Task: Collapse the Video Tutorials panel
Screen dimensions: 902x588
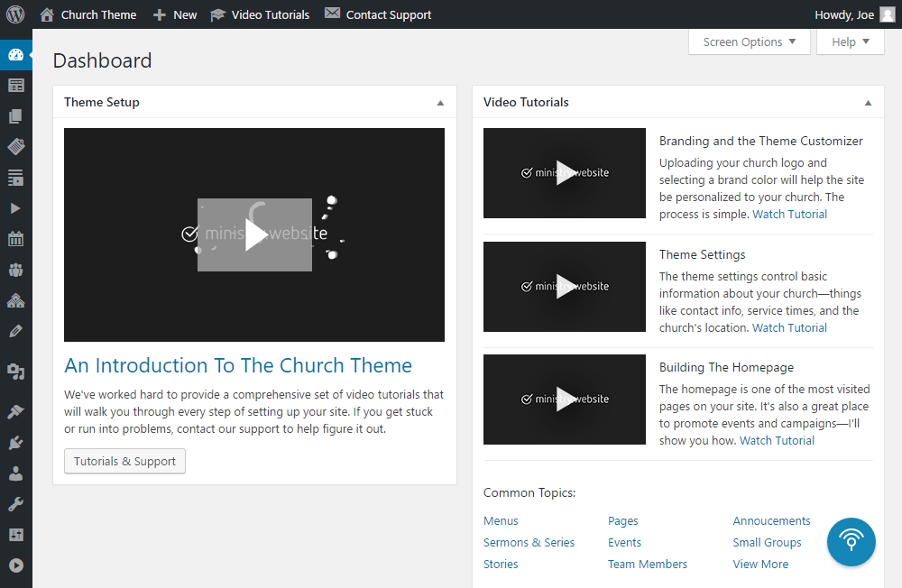Action: (868, 103)
